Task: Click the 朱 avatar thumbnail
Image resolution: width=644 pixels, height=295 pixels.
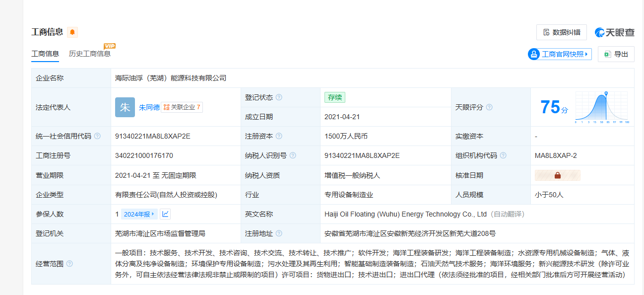Action: point(125,107)
